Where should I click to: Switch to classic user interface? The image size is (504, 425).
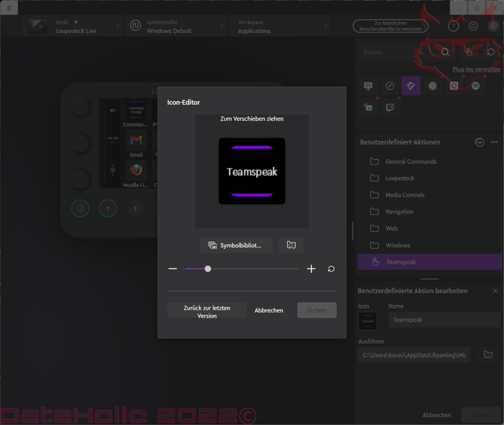coord(390,26)
